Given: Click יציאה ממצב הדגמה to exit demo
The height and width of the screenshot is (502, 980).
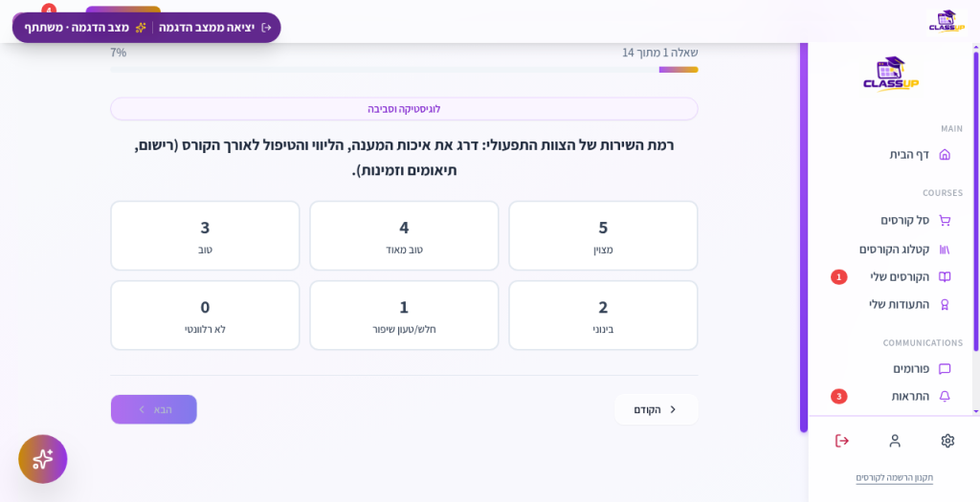Looking at the screenshot, I should pyautogui.click(x=207, y=28).
